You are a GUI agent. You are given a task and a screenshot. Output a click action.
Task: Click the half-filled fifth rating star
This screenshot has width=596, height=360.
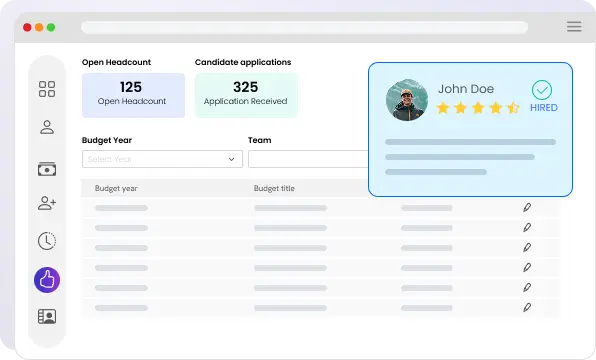pyautogui.click(x=513, y=108)
